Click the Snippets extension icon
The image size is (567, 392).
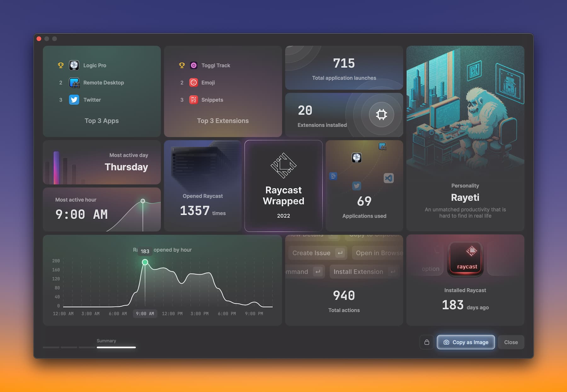point(194,100)
